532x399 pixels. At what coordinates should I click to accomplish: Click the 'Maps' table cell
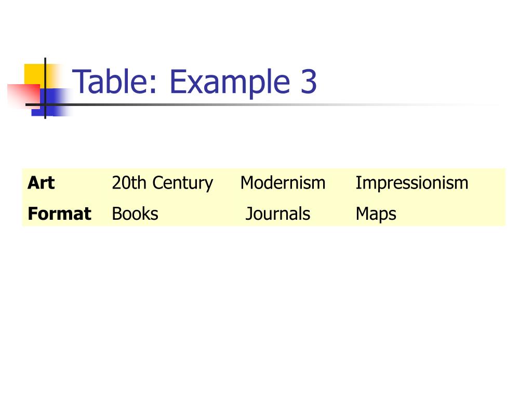[376, 214]
